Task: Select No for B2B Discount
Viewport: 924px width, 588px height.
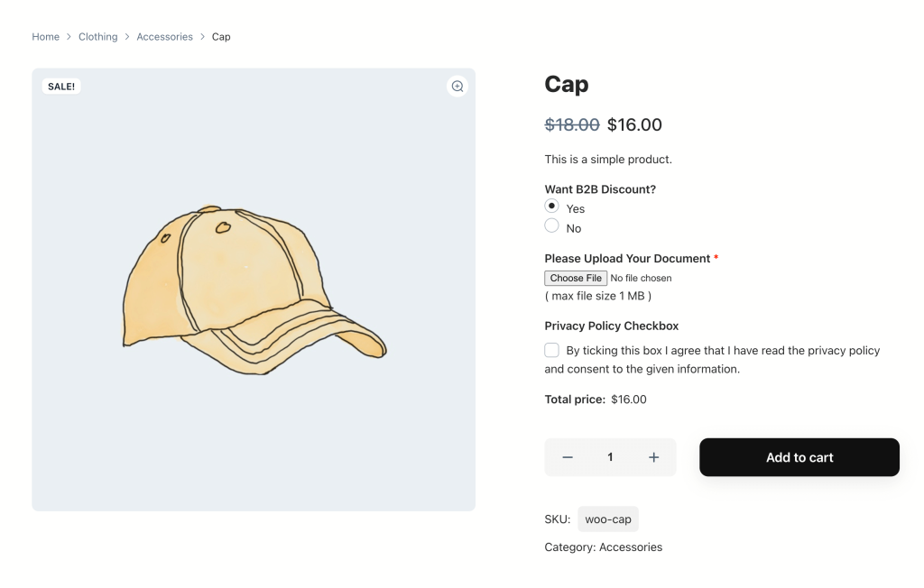Action: pos(551,225)
